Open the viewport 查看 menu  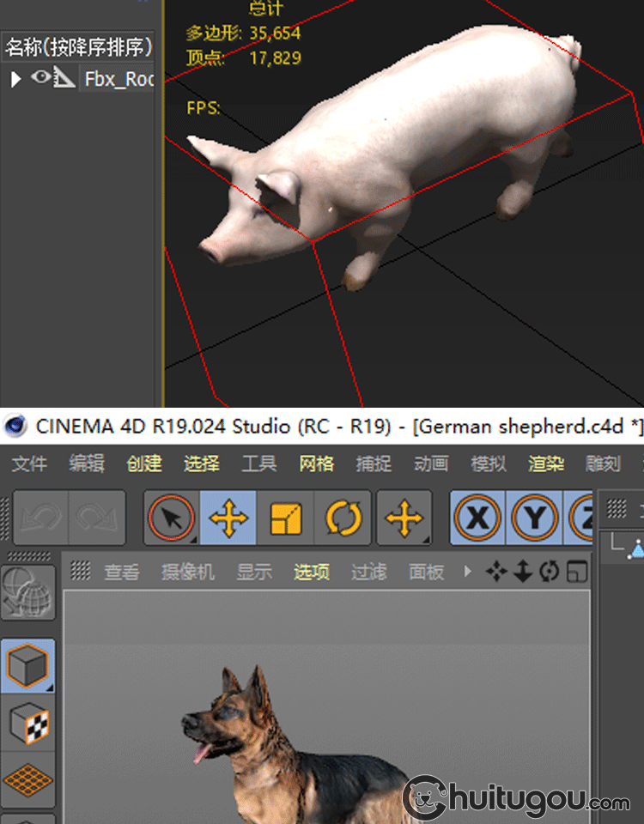coord(122,572)
